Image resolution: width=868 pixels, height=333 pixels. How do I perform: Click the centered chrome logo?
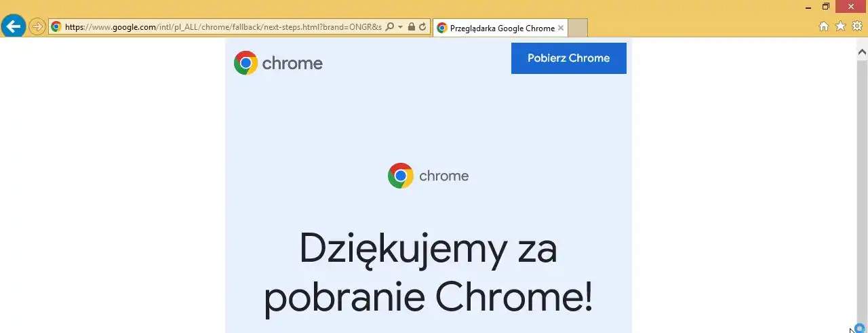click(428, 176)
